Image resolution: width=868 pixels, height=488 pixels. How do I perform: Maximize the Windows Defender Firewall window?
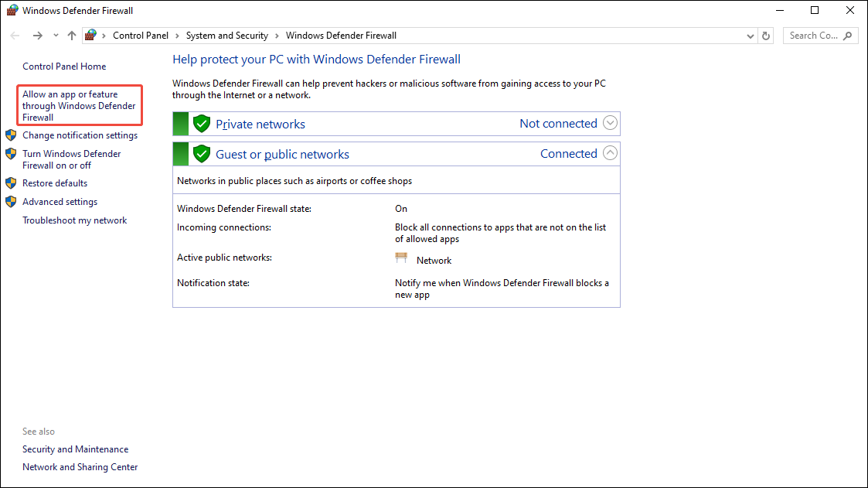click(815, 11)
